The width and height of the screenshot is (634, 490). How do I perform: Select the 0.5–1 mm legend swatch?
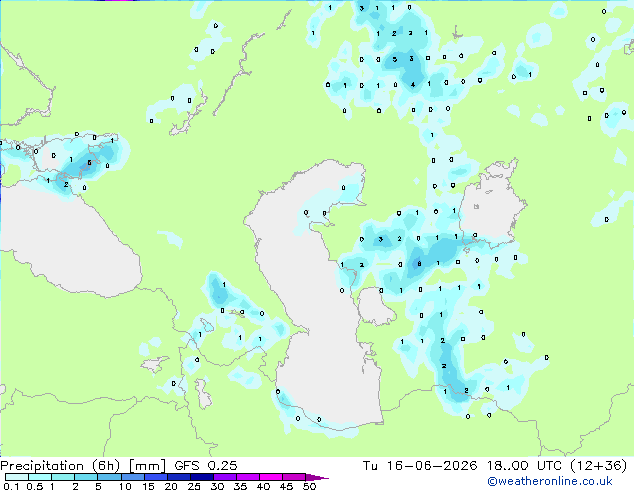point(40,477)
